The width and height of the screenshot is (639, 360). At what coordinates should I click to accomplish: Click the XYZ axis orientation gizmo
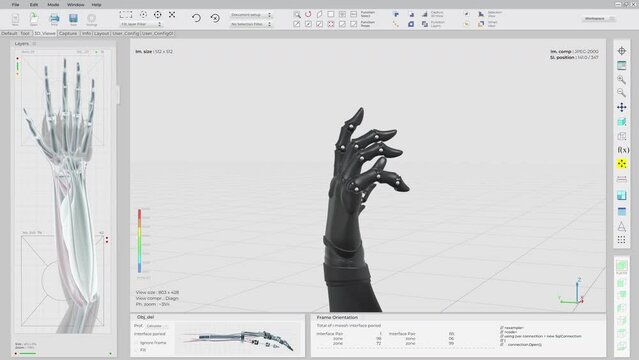tap(573, 292)
